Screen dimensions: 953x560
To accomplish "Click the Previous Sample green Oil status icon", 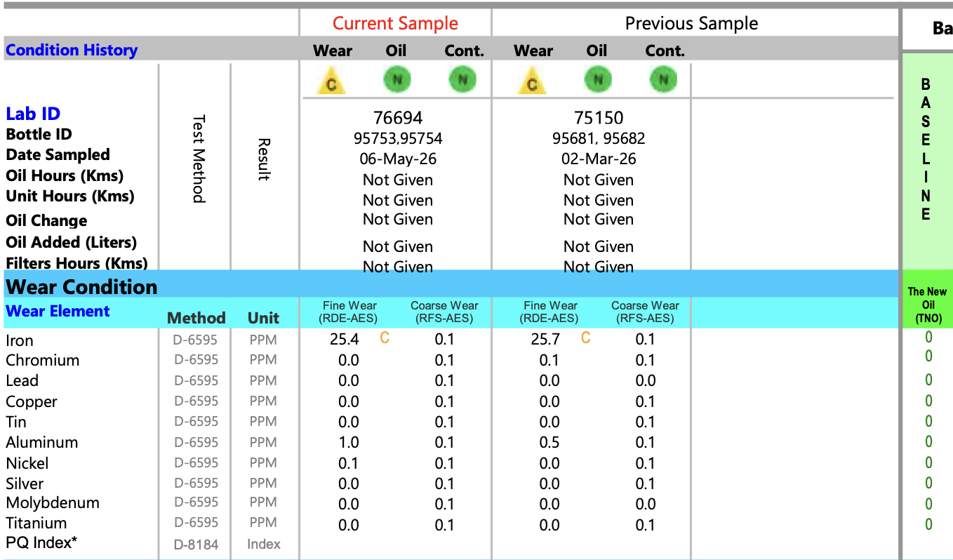I will (x=597, y=80).
